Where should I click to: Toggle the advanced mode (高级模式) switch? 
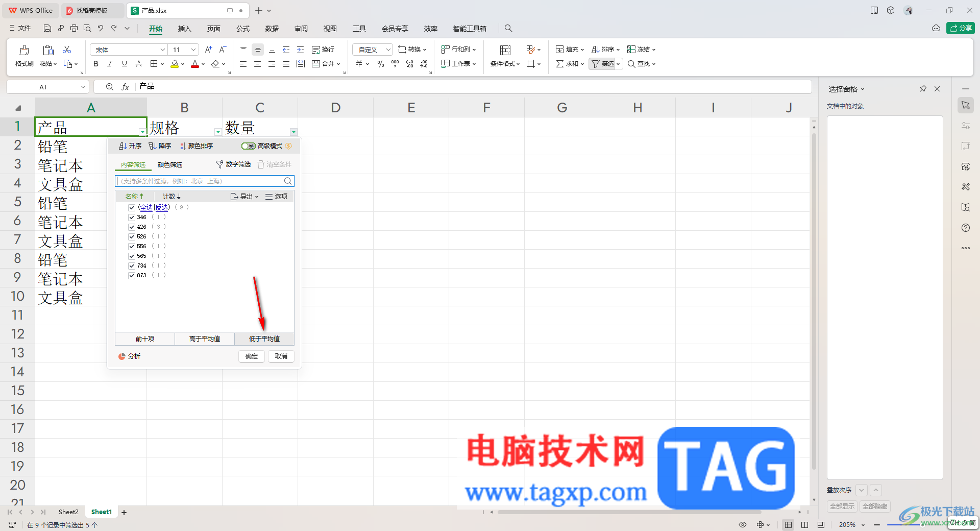[249, 146]
